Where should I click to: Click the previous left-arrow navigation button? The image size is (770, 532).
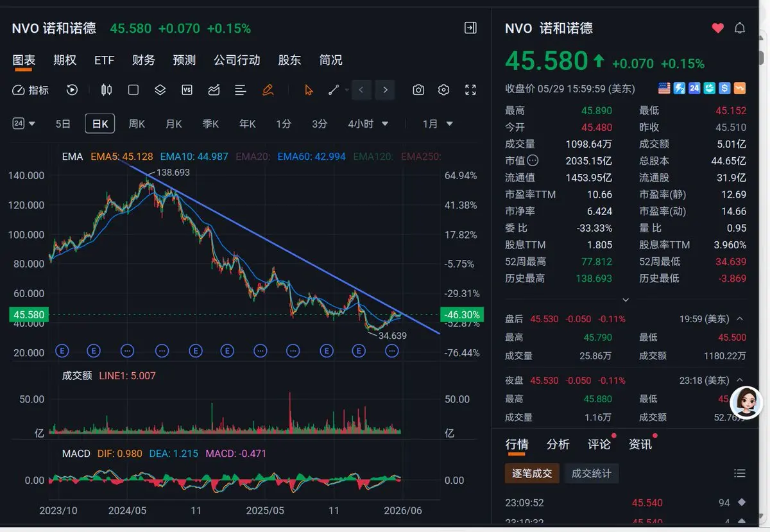pyautogui.click(x=361, y=90)
